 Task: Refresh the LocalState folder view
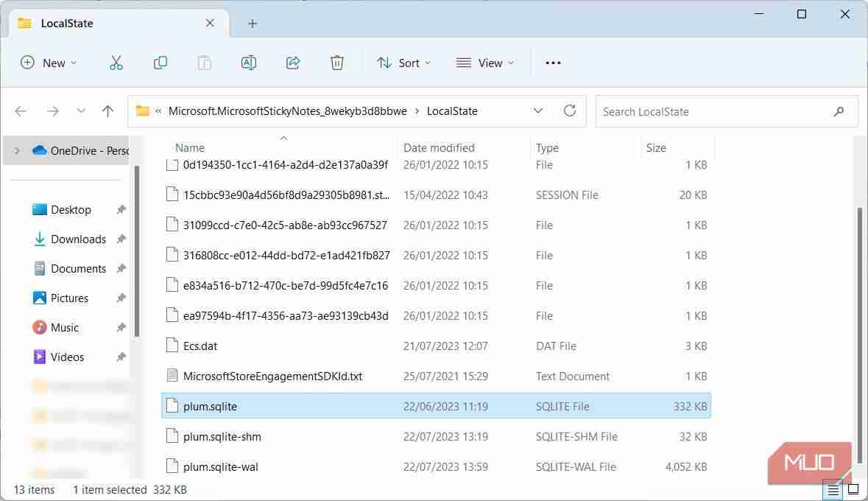pos(570,111)
